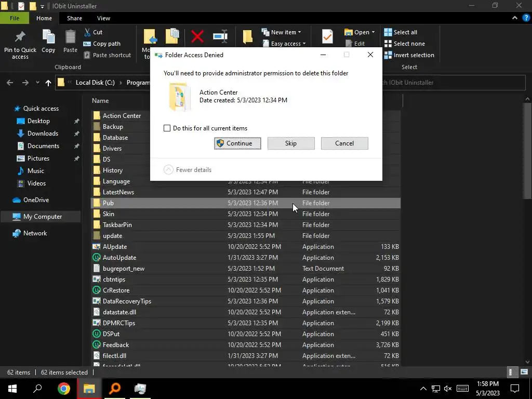Click the New folder ribbon icon
This screenshot has height=399, width=532.
248,37
